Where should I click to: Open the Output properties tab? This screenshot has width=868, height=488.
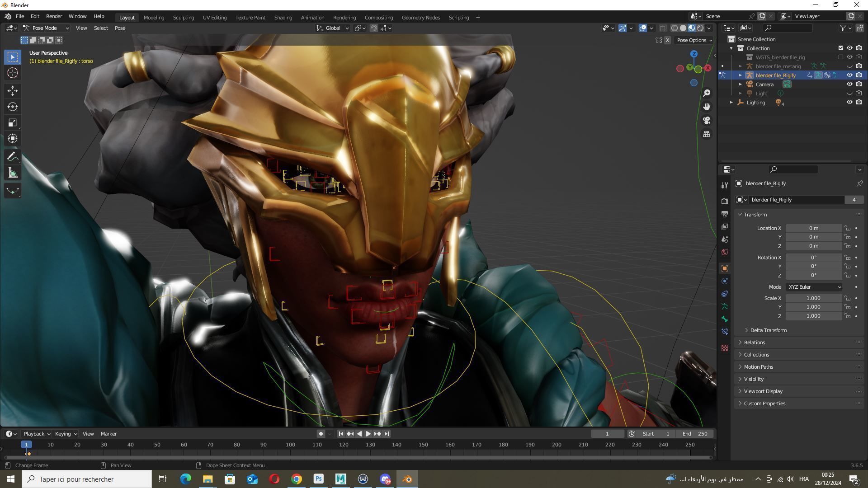click(x=725, y=214)
